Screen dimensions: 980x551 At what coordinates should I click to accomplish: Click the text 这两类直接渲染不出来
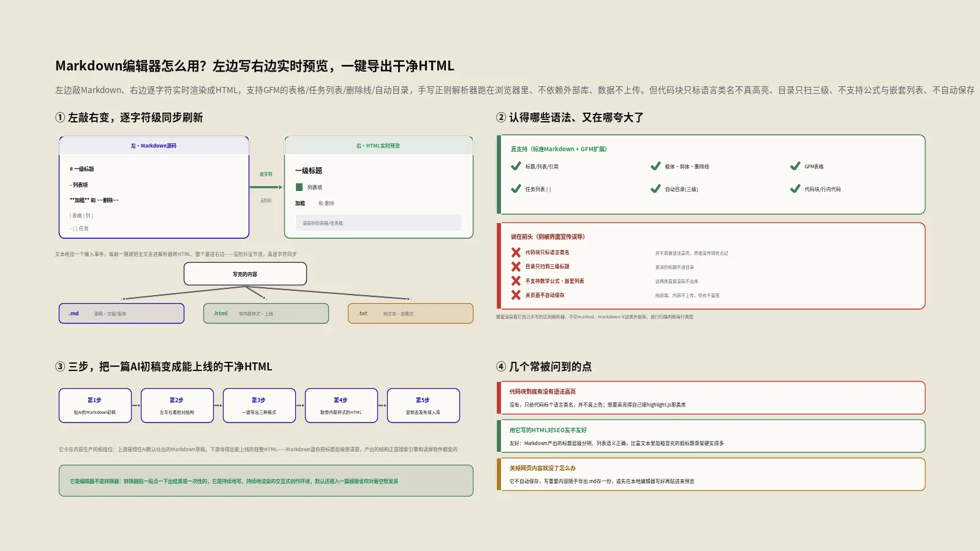click(676, 282)
